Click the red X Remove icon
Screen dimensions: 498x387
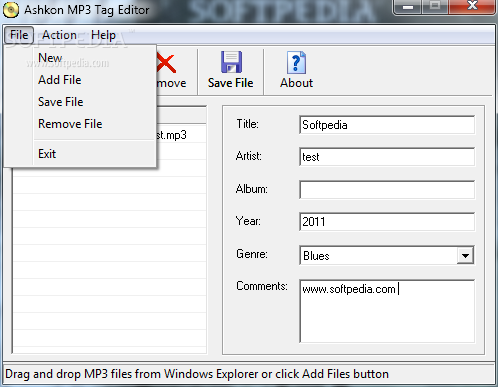tap(166, 63)
